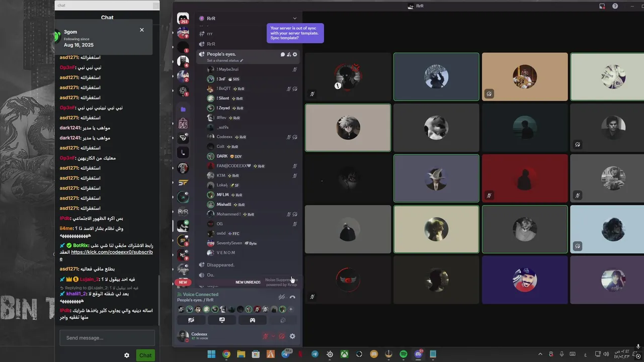This screenshot has height=362, width=644.
Task: Open Xbox app from taskbar
Action: click(x=344, y=354)
